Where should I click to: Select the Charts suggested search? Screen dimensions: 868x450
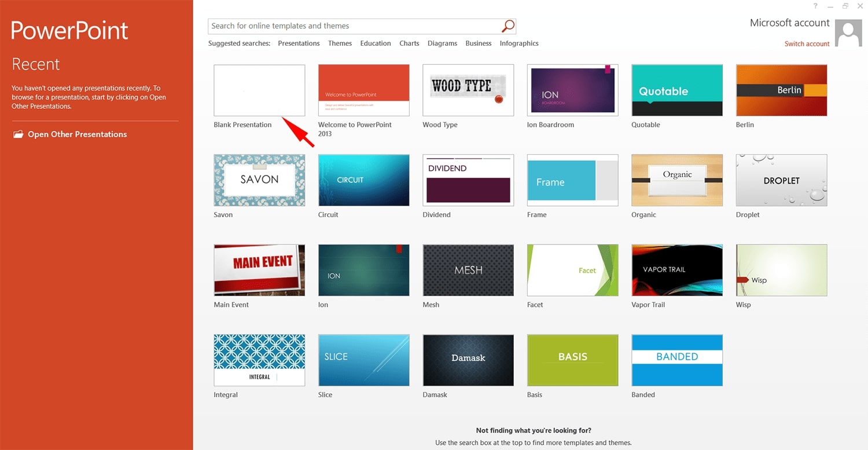[x=409, y=43]
